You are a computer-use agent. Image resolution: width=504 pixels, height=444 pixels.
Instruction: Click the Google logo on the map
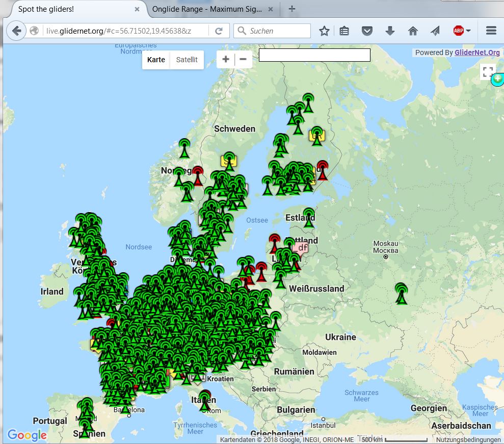click(27, 435)
